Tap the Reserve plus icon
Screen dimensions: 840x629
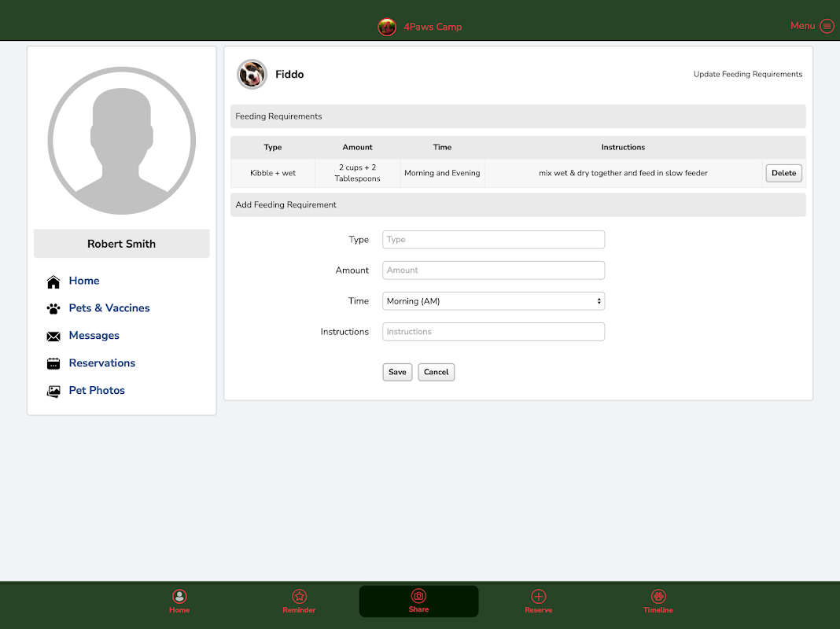[x=539, y=596]
